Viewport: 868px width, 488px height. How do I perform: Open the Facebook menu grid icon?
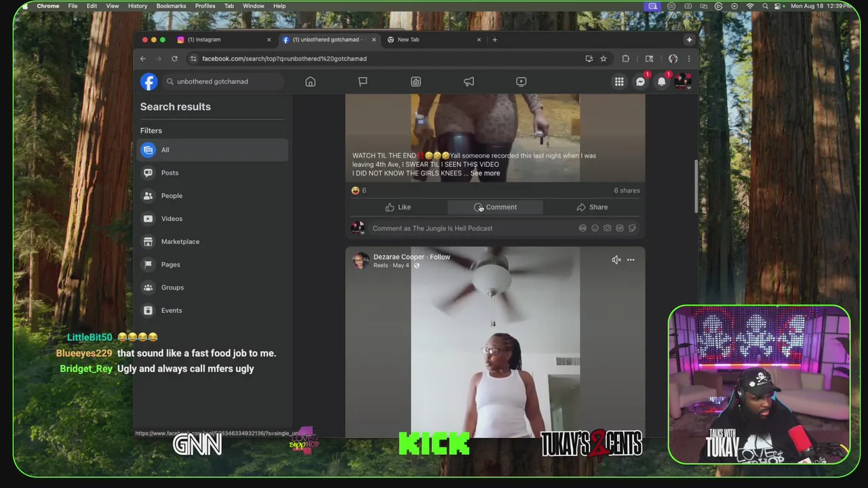click(x=619, y=82)
